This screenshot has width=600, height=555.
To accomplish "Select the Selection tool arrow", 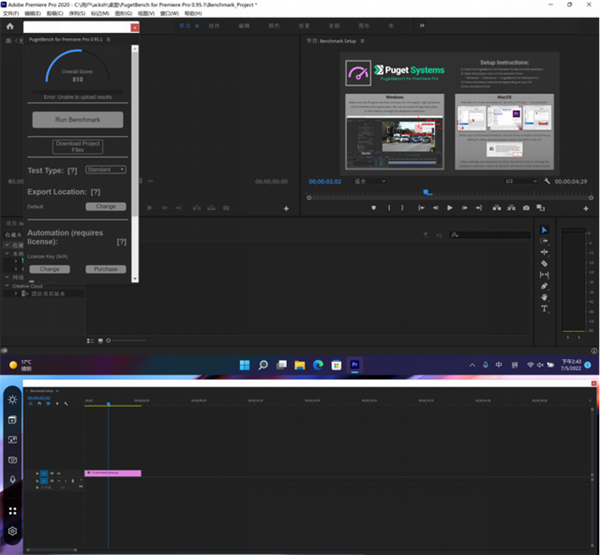I will point(544,230).
